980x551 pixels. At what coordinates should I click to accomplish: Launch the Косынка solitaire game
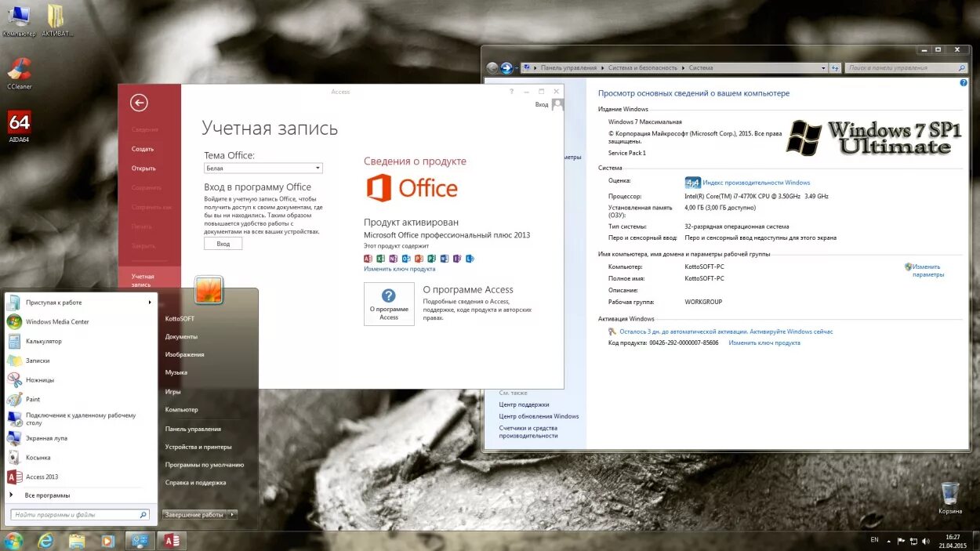pos(81,458)
